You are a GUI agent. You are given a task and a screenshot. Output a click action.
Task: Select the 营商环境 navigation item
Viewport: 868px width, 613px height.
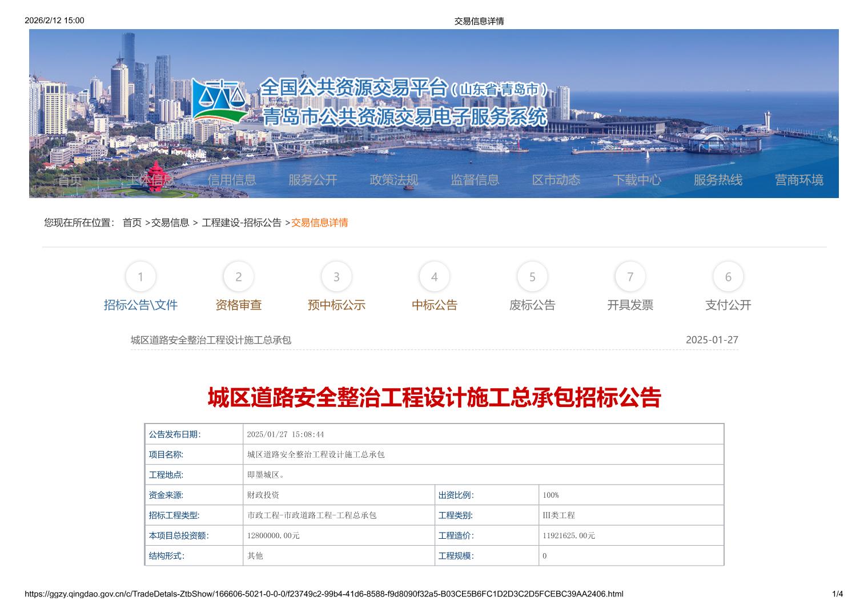pos(799,180)
